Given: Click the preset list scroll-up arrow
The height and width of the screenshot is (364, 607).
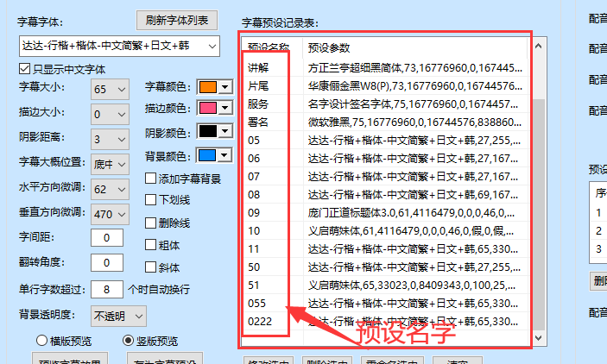Looking at the screenshot, I should [538, 46].
